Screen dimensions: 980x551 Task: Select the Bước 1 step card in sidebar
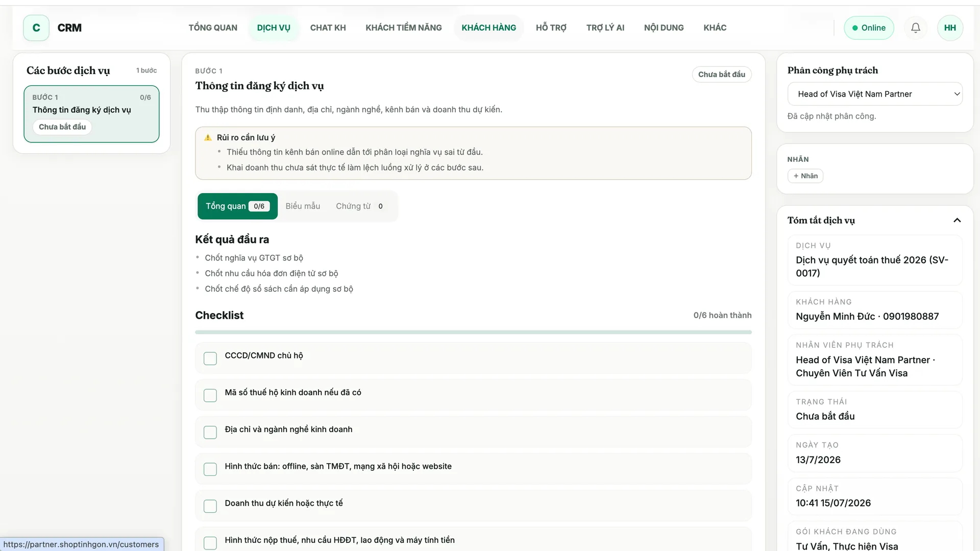[91, 114]
